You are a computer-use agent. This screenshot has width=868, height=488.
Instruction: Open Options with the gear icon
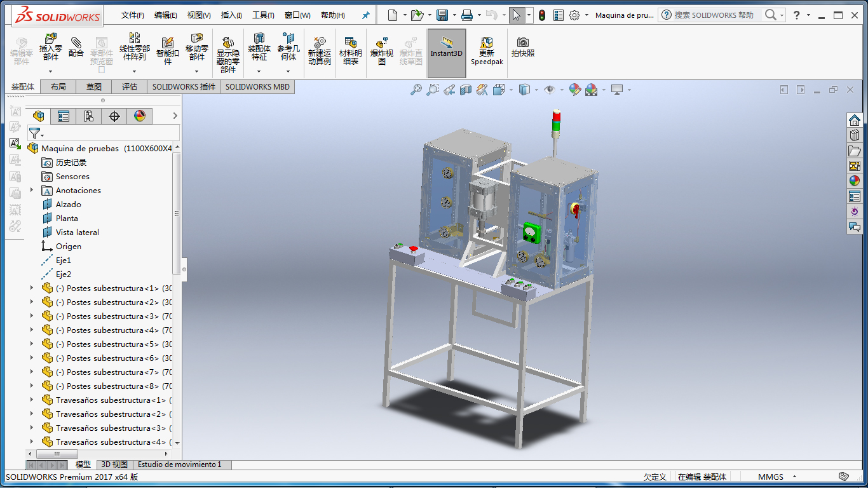(x=574, y=15)
